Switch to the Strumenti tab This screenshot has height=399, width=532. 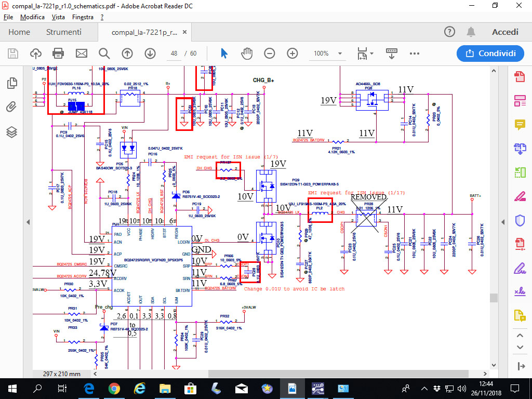click(64, 32)
